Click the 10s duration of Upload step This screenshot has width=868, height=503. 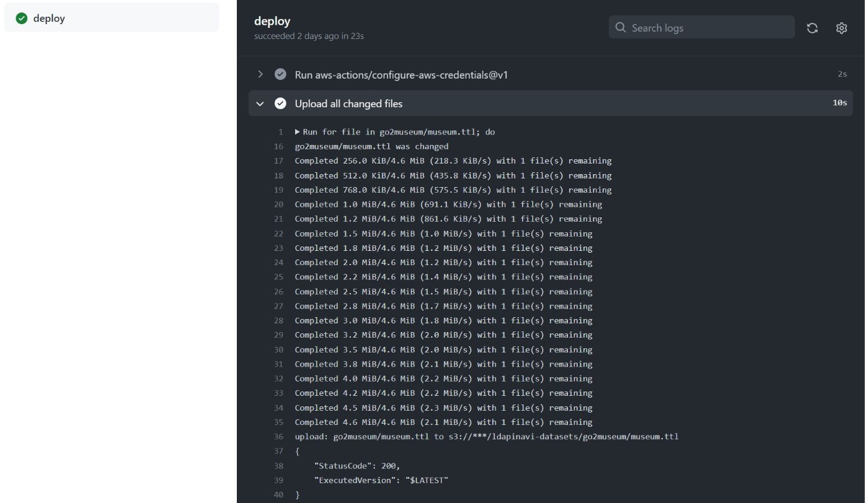coord(839,103)
